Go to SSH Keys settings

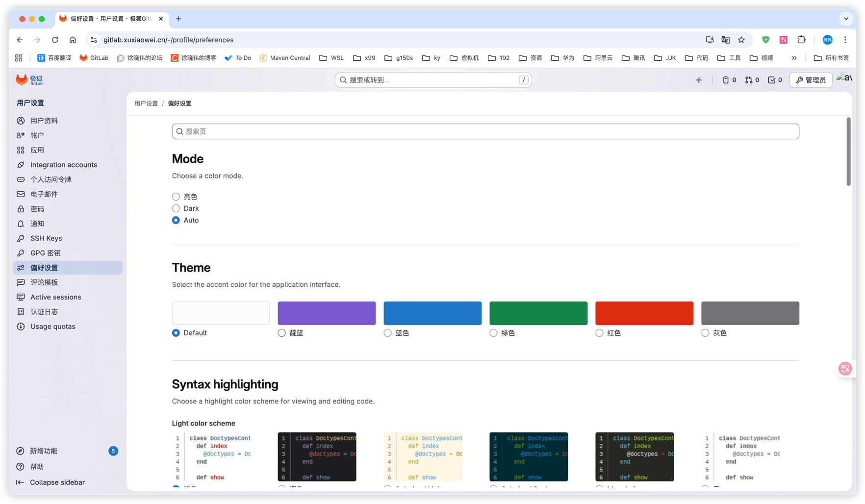tap(46, 238)
